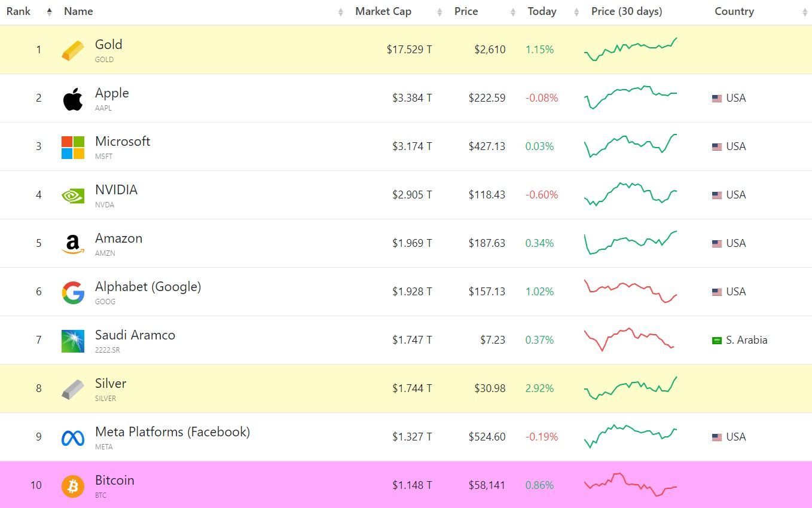Sort by the Price column header
Viewport: 812px width, 508px height.
click(x=466, y=11)
